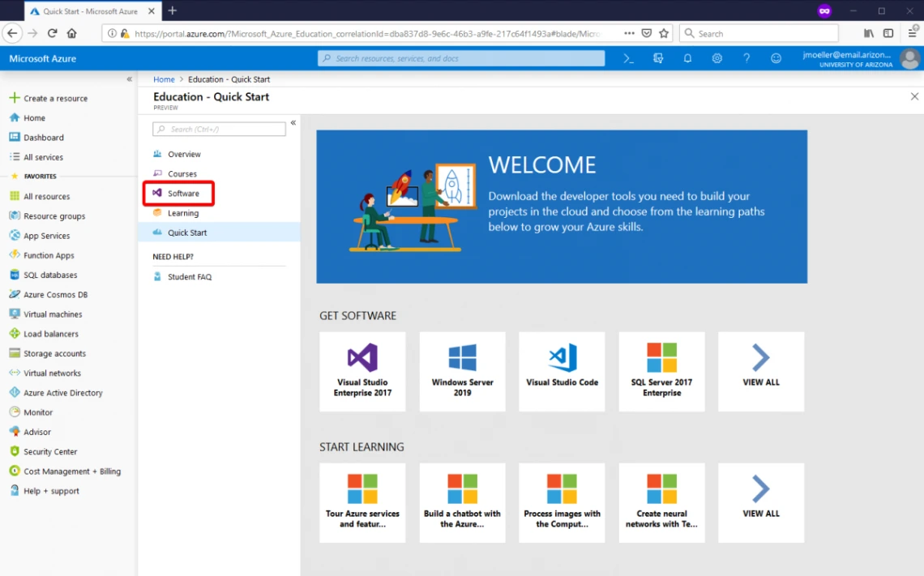The width and height of the screenshot is (924, 576).
Task: Focus Search resources, services, and docs
Action: 461,58
